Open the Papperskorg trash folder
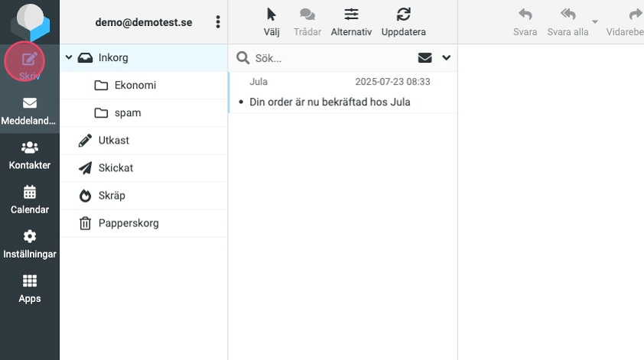644x360 pixels. [x=128, y=223]
